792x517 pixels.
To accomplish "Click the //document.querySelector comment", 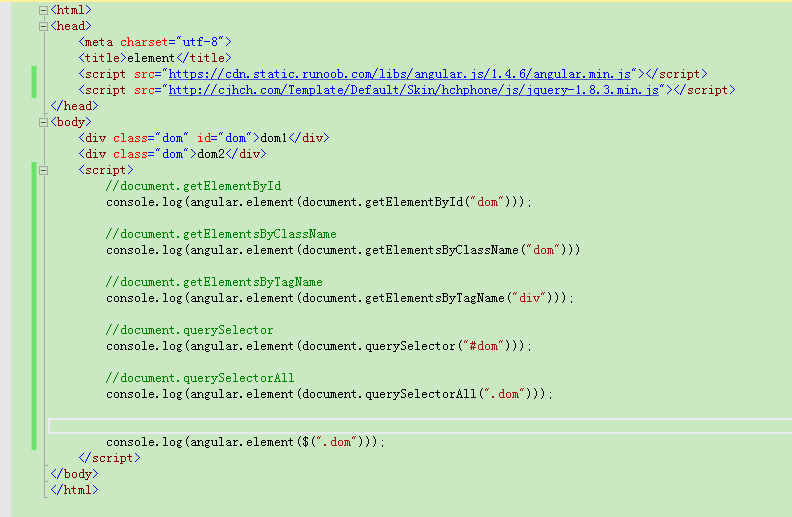I will click(189, 330).
